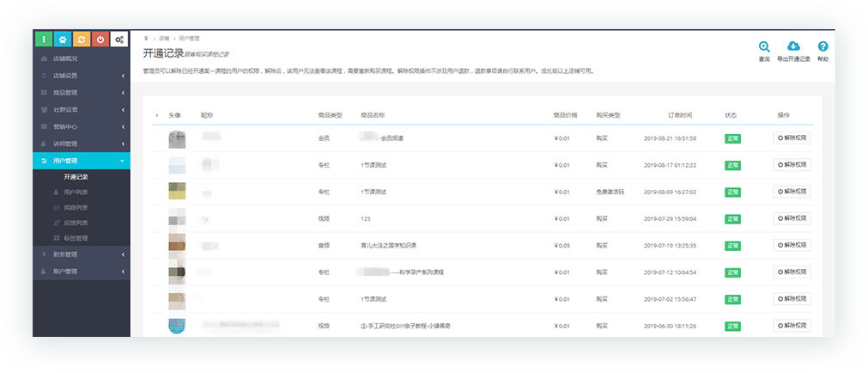Open the 帮助 question mark help icon
Viewport: 868px width, 373px height.
point(822,48)
